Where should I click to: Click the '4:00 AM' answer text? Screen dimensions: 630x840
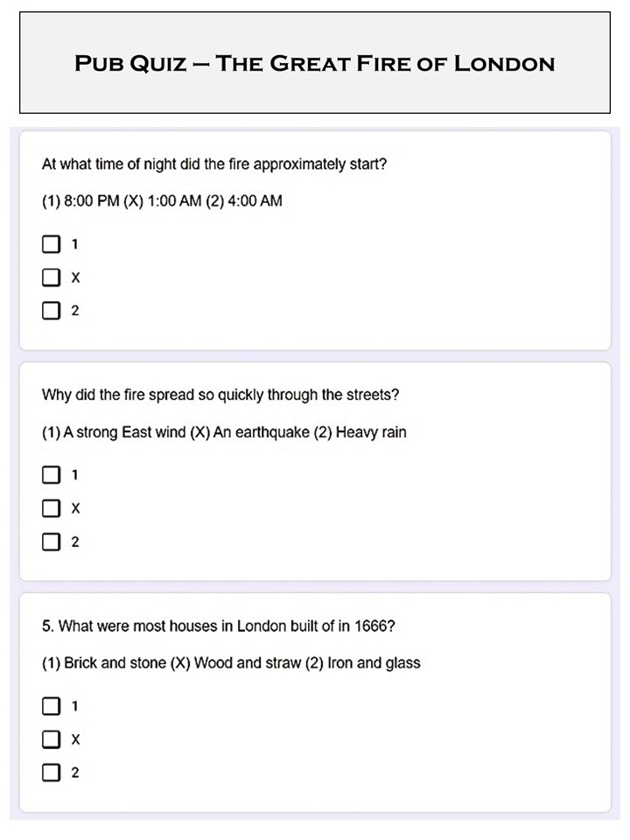click(254, 201)
